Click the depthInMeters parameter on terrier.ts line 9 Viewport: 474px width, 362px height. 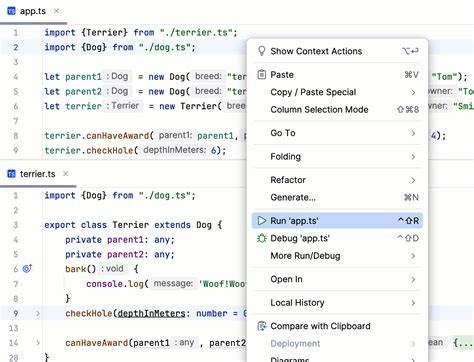(x=151, y=313)
